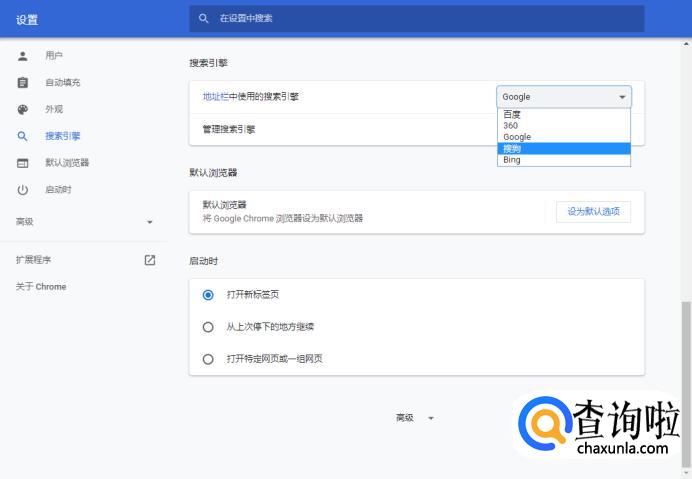Click the 默认浏览器 window icon in sidebar

coord(23,163)
